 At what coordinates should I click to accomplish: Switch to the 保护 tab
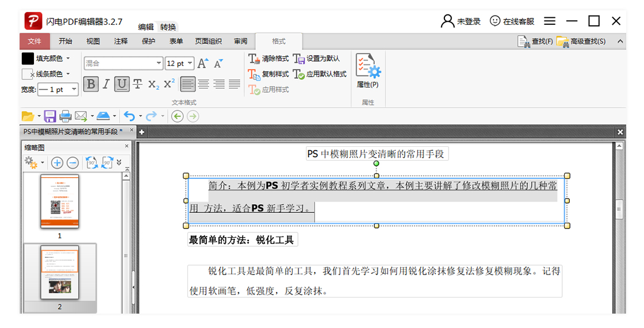click(148, 41)
